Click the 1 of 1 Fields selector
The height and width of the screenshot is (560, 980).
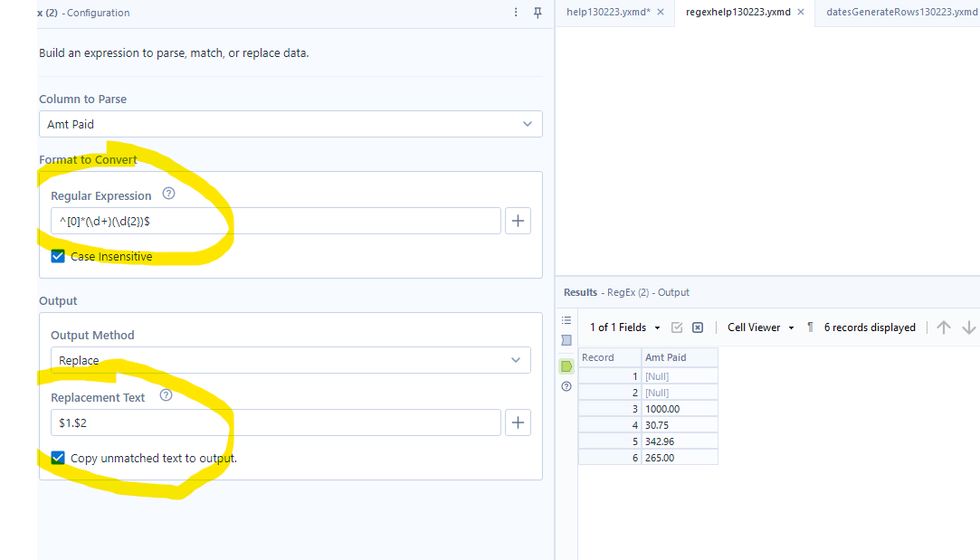tap(617, 327)
